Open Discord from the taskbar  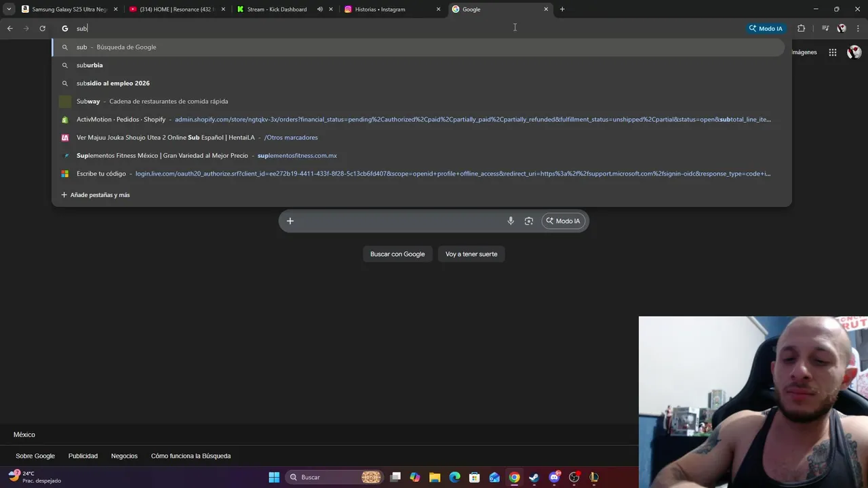[x=554, y=477]
